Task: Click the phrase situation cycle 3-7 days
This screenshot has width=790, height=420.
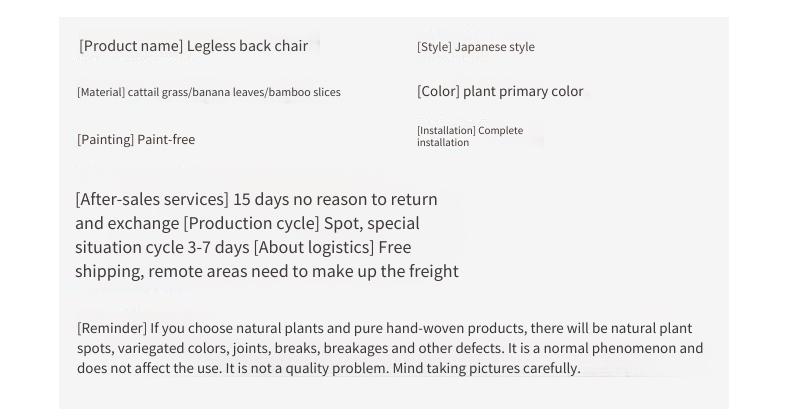Action: click(162, 248)
